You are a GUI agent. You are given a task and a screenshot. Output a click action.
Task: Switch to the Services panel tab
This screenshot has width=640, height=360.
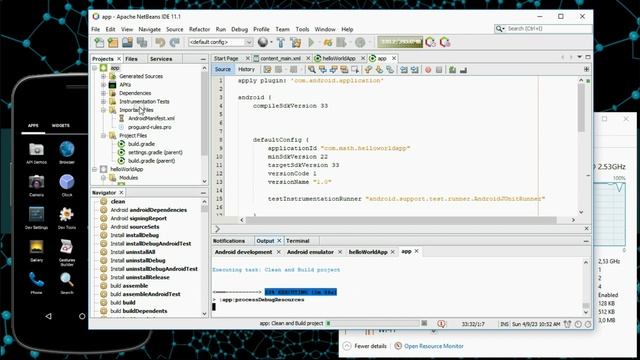[x=161, y=59]
